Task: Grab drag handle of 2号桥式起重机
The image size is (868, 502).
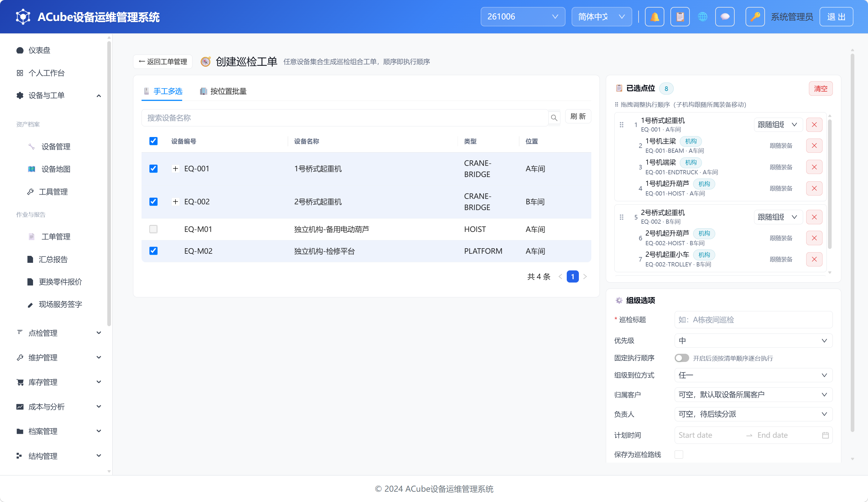Action: point(621,217)
